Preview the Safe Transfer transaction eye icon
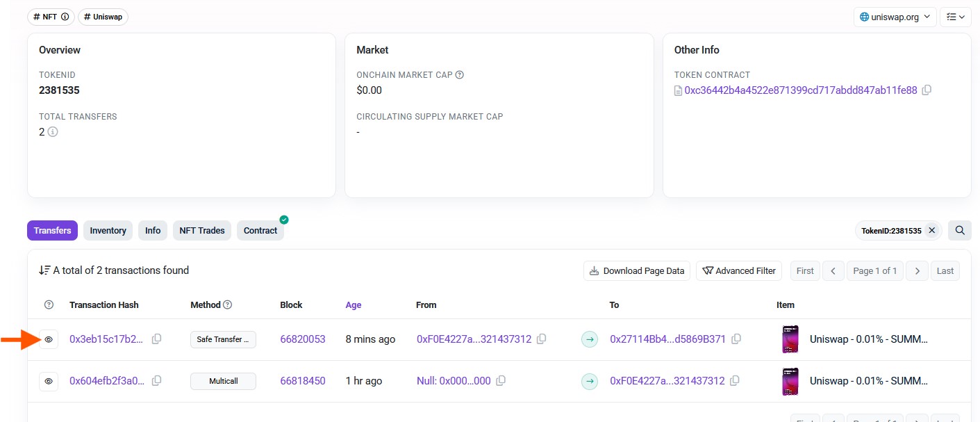980x422 pixels. coord(49,339)
